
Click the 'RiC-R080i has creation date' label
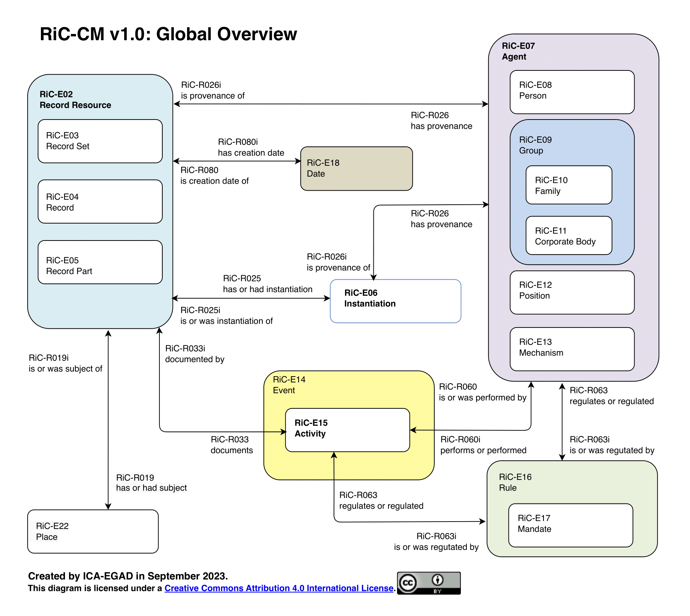point(251,147)
